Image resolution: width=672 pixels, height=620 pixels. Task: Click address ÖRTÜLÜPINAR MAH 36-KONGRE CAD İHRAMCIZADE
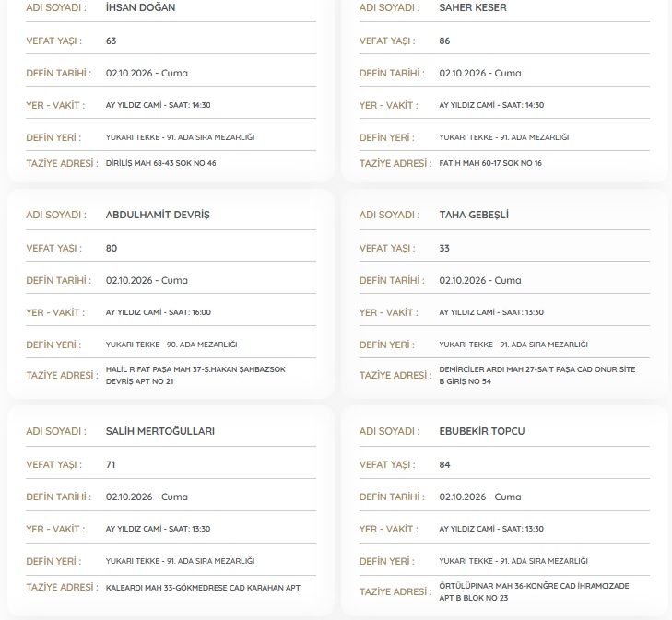click(534, 586)
